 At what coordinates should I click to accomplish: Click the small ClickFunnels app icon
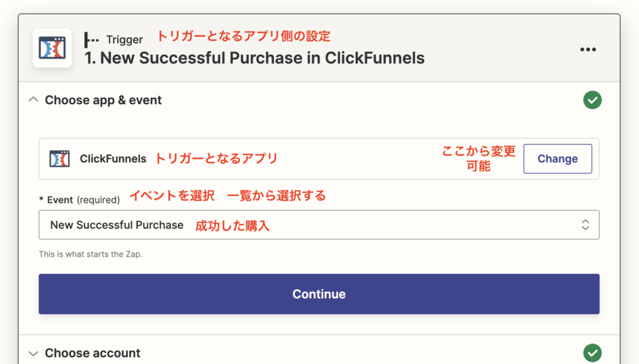(x=59, y=158)
